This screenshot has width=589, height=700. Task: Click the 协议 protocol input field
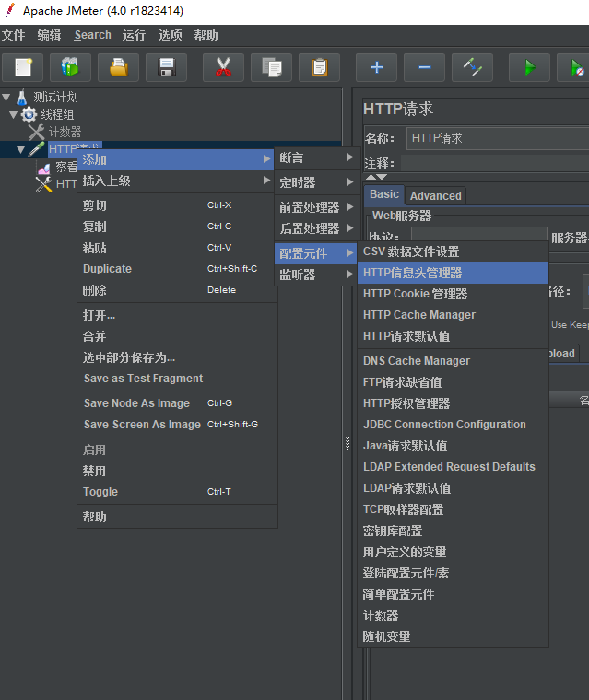click(x=479, y=235)
